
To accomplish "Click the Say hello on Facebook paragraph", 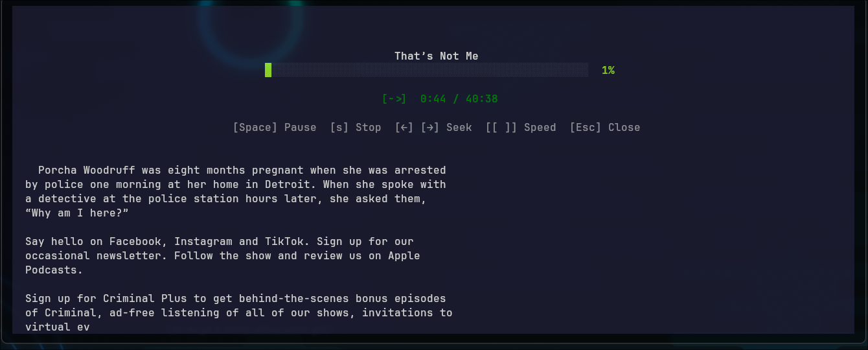I will click(x=223, y=256).
